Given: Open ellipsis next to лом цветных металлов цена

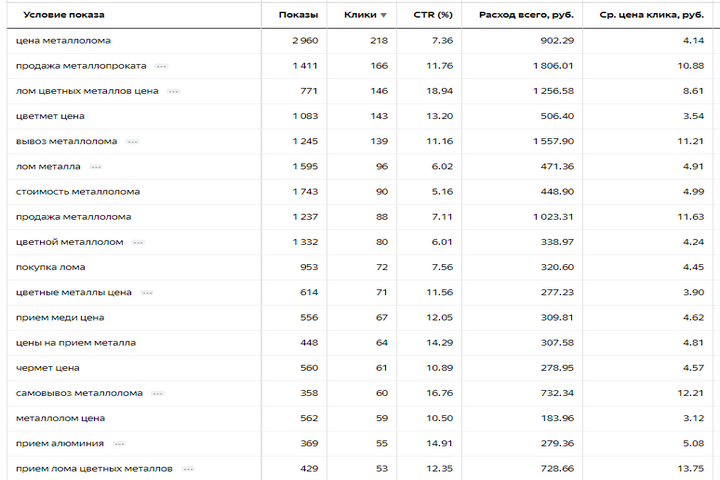Looking at the screenshot, I should pos(173,91).
